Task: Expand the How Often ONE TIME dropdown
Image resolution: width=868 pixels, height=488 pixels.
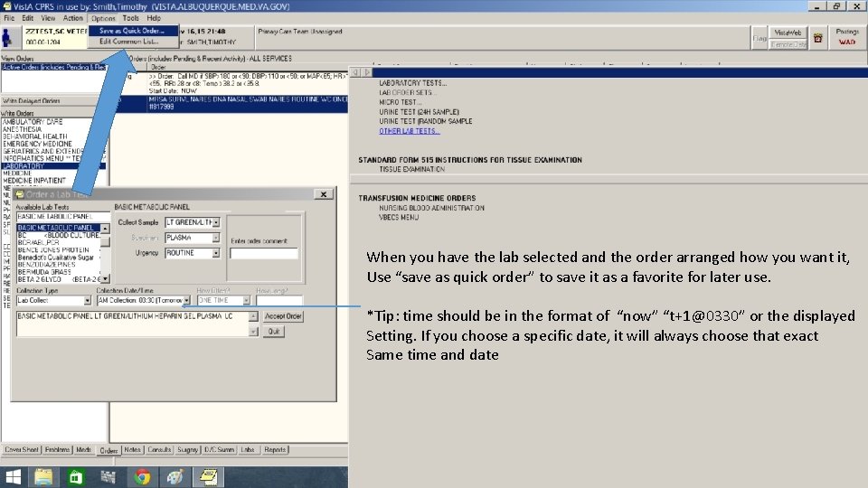Action: tap(246, 300)
